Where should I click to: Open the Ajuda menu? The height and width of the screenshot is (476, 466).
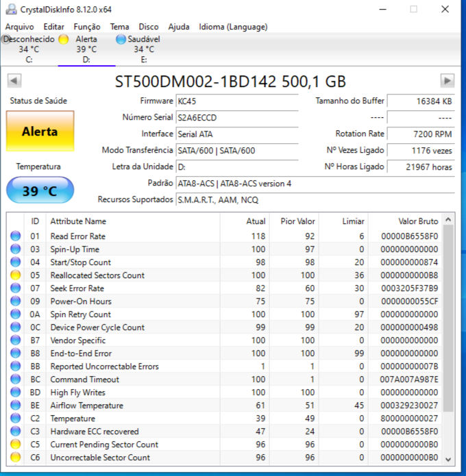[179, 27]
